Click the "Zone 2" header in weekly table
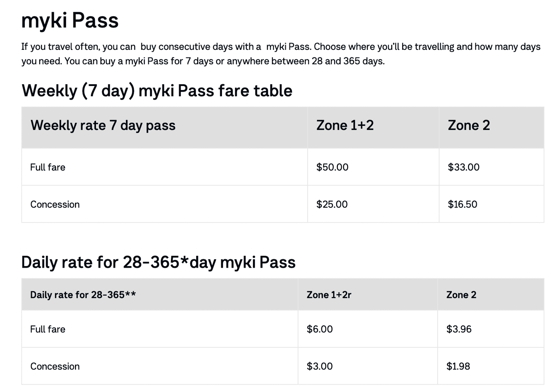This screenshot has width=554, height=392. tap(469, 125)
